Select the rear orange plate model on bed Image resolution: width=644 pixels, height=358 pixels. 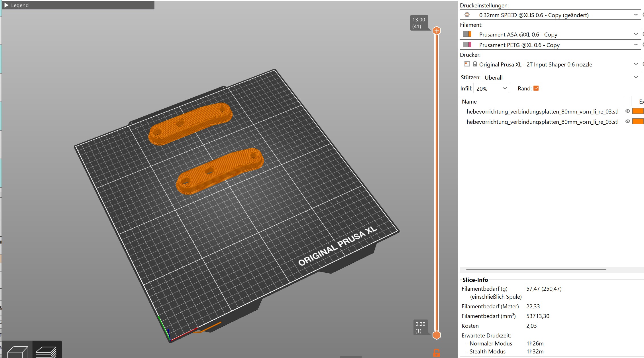[x=190, y=124]
